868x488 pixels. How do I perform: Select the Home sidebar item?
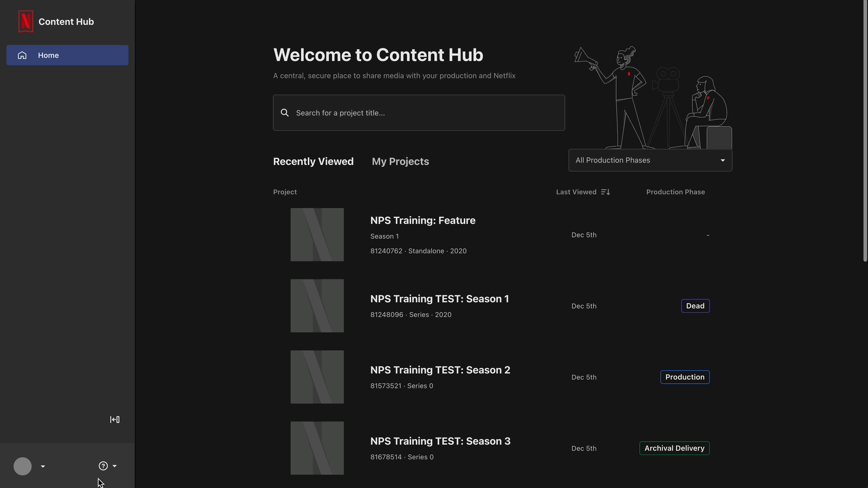coord(67,55)
